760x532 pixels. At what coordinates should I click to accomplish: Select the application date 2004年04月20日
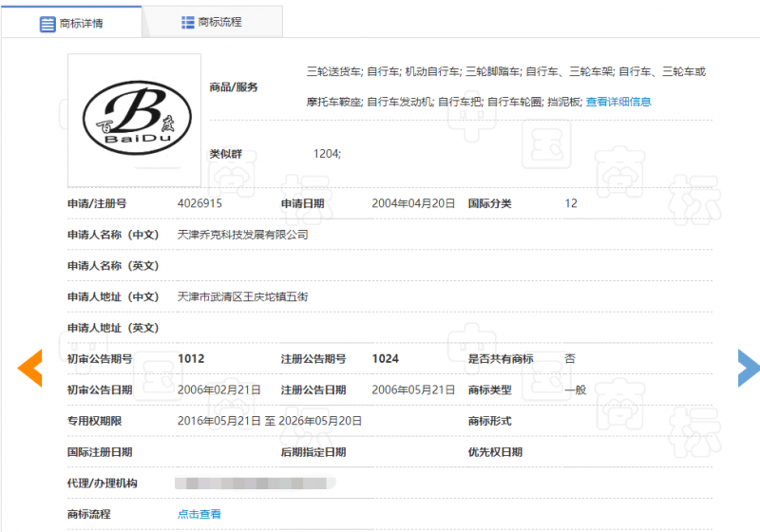pos(413,203)
